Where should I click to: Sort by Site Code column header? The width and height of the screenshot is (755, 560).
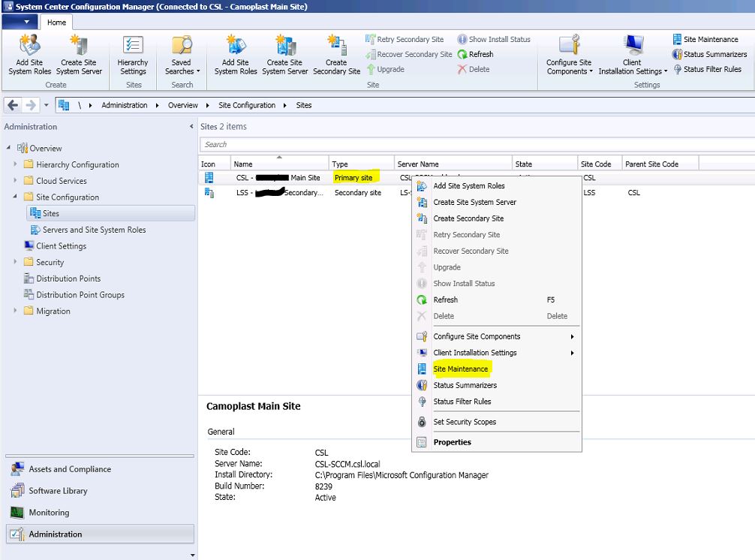(600, 164)
